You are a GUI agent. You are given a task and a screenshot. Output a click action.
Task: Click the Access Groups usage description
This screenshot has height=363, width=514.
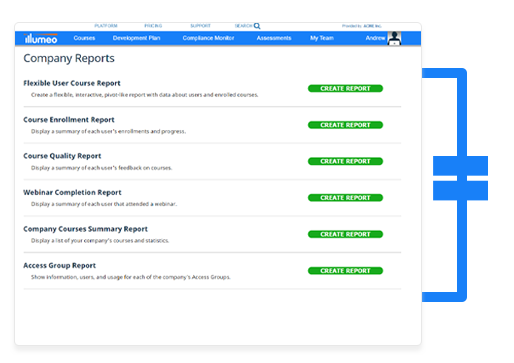click(x=131, y=277)
